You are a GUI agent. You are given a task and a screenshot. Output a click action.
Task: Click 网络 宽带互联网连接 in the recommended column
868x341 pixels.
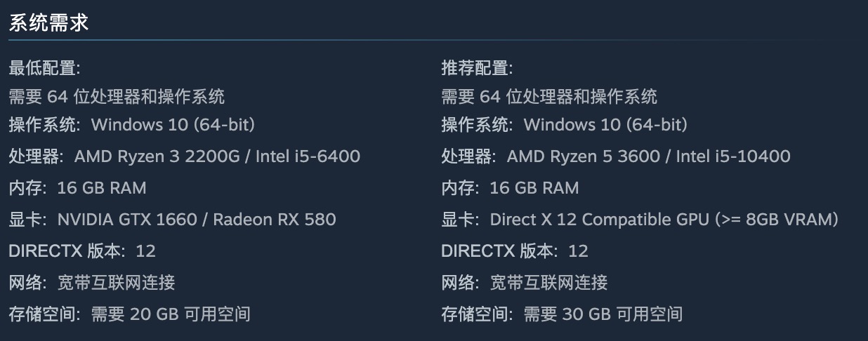click(525, 282)
